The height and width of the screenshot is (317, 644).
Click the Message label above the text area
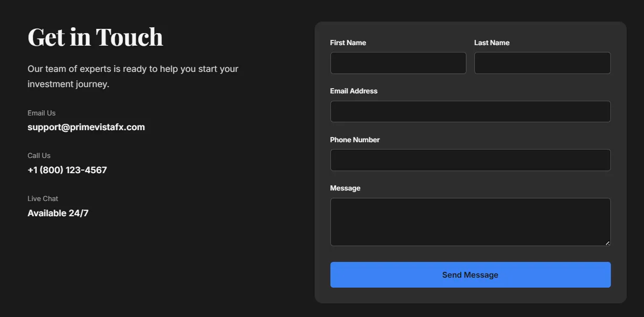pos(345,188)
